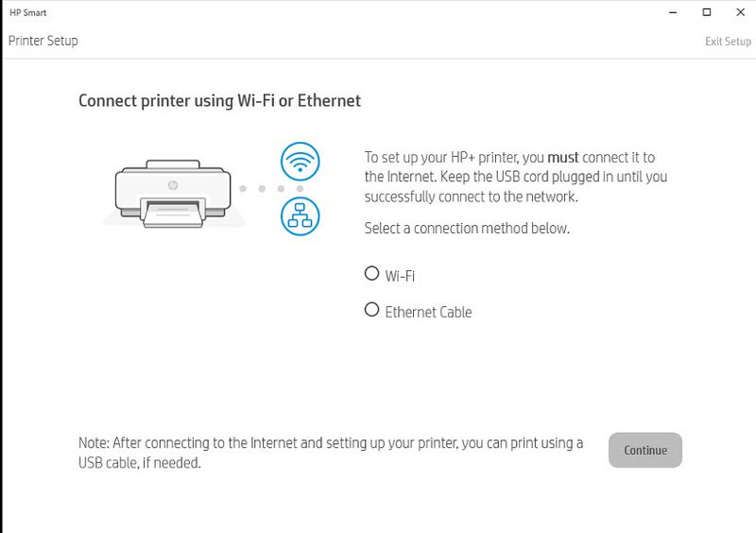Image resolution: width=756 pixels, height=533 pixels.
Task: Minimize the HP Smart window
Action: pyautogui.click(x=673, y=13)
